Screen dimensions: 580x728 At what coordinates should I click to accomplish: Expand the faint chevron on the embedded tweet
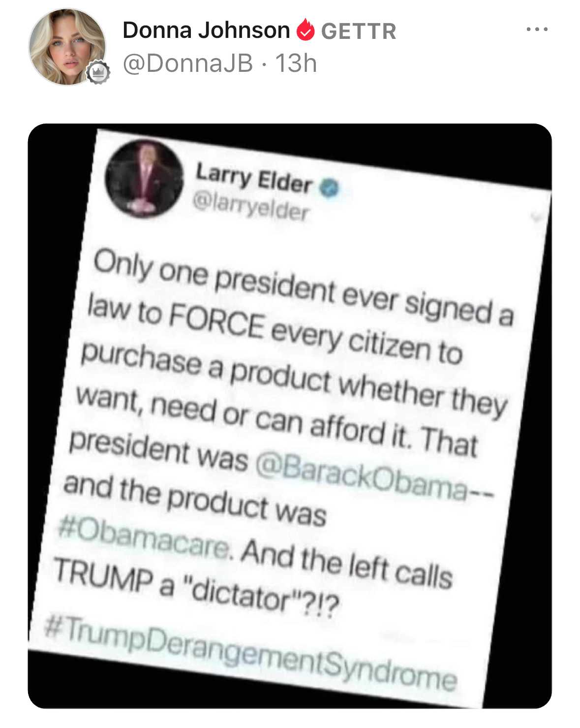(x=537, y=217)
